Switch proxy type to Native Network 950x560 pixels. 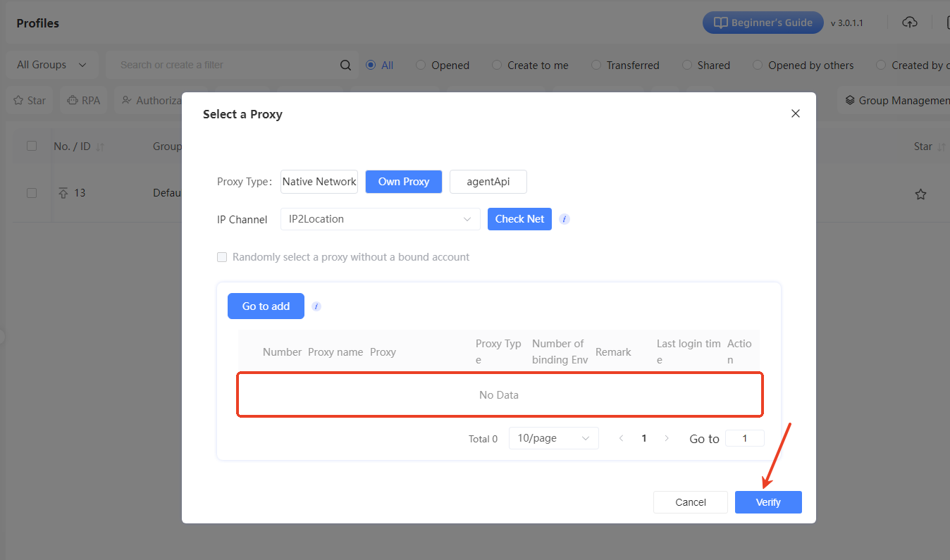(x=319, y=182)
